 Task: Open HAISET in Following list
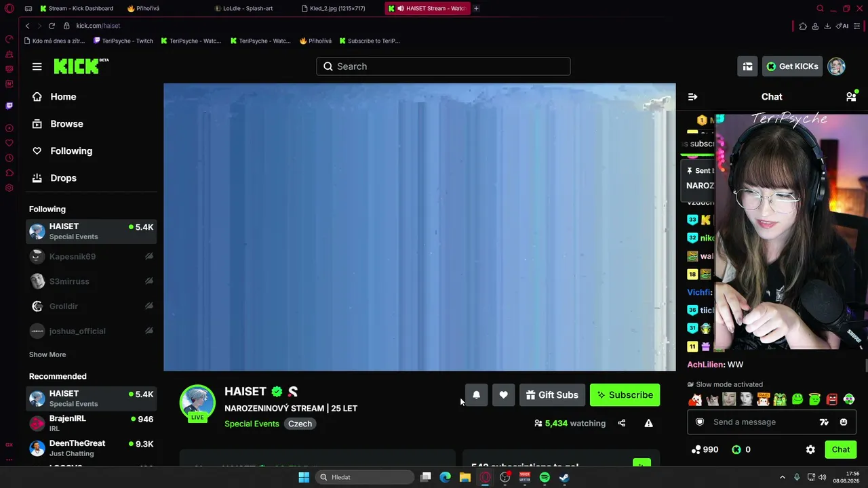(x=92, y=231)
